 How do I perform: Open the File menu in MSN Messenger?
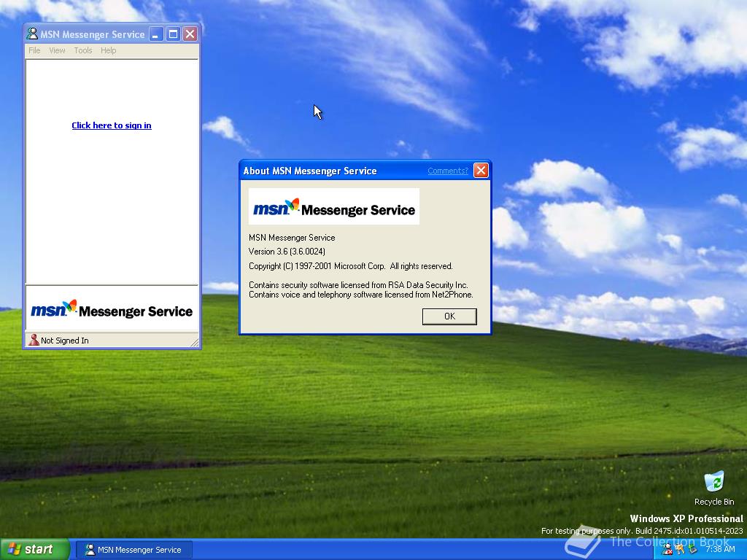click(x=34, y=50)
